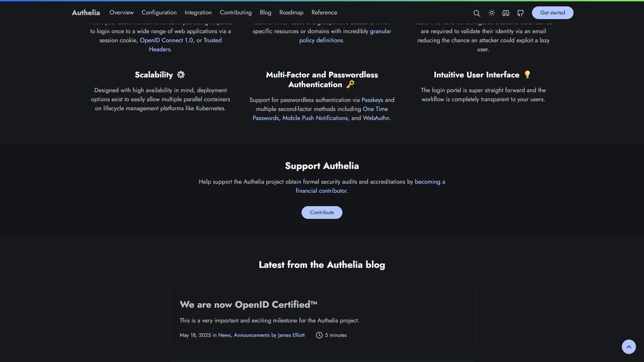Open the Configuration menu item
Screen dimensions: 644x362
click(159, 12)
